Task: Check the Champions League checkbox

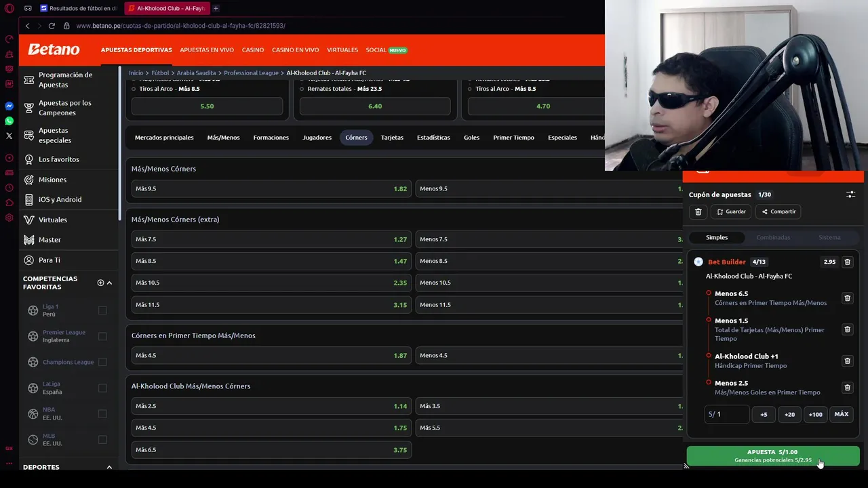Action: tap(102, 362)
